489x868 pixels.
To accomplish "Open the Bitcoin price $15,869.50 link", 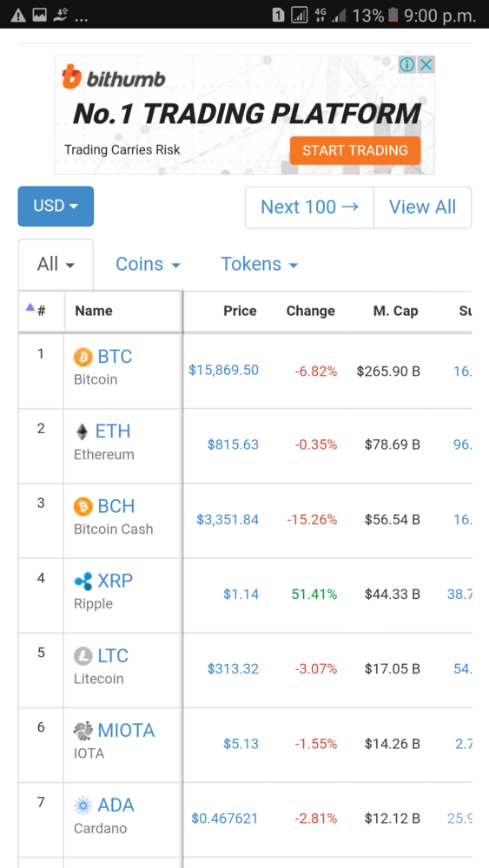I will [224, 371].
